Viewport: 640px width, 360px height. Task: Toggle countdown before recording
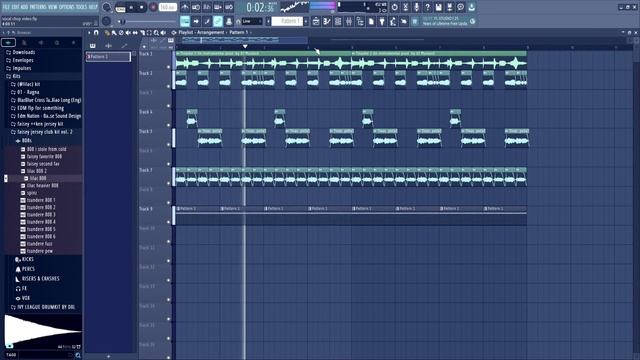[x=207, y=7]
